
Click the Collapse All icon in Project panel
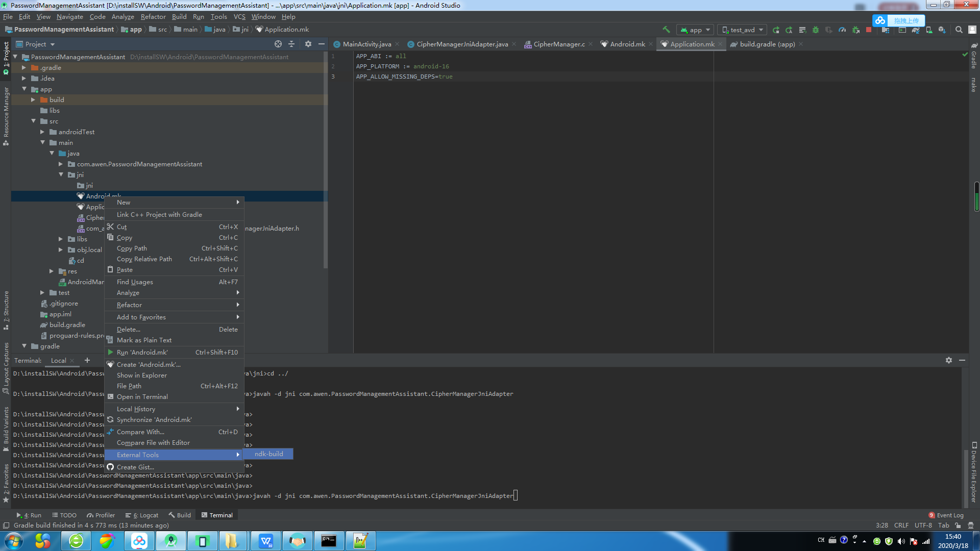[x=291, y=44]
